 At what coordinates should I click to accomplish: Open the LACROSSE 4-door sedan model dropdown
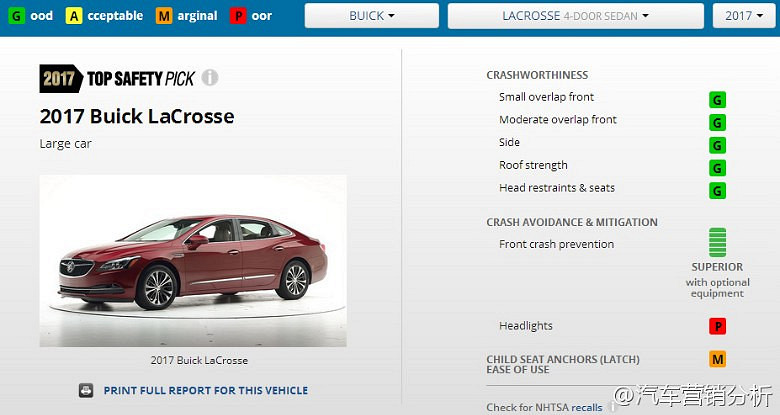pos(576,16)
